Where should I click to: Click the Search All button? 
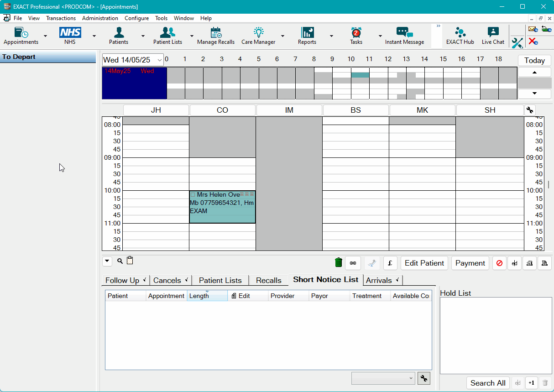click(x=488, y=383)
